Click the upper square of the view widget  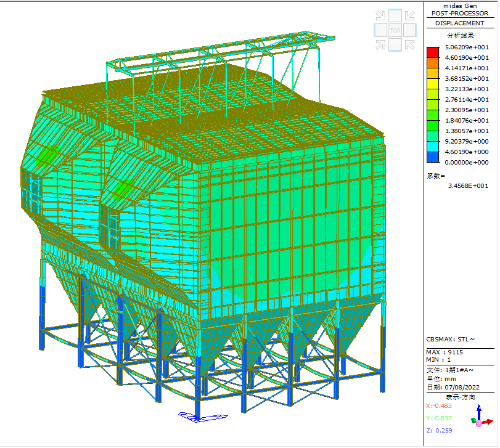pos(395,16)
